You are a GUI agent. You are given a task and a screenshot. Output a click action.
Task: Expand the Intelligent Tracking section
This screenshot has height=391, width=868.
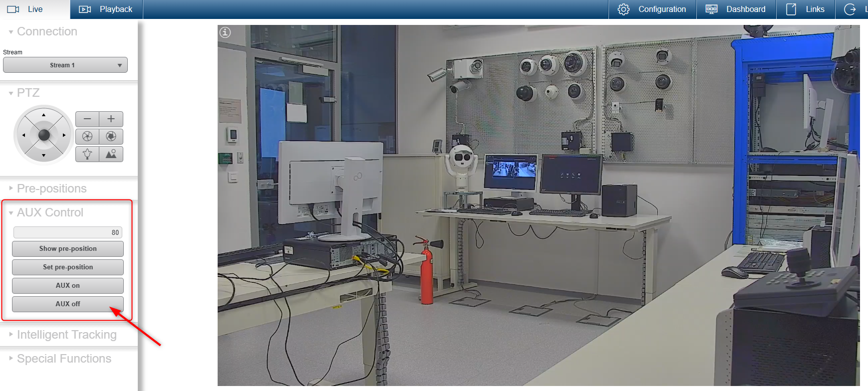(x=66, y=335)
